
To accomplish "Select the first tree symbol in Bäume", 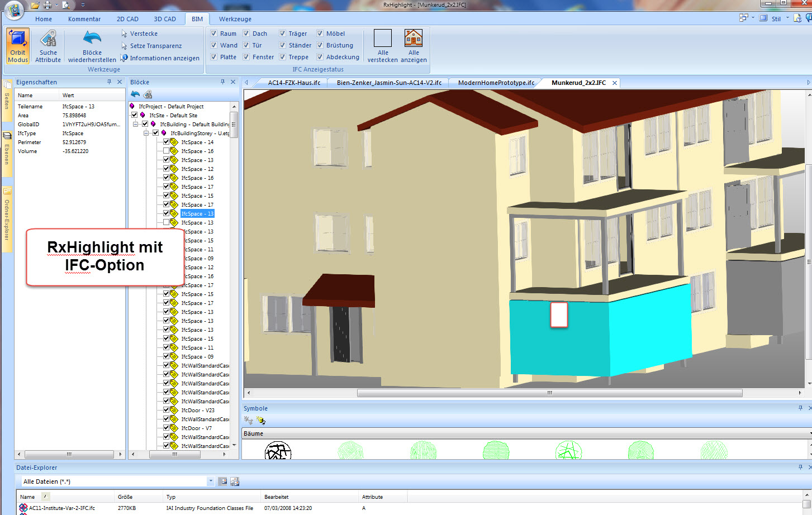I will [x=278, y=450].
